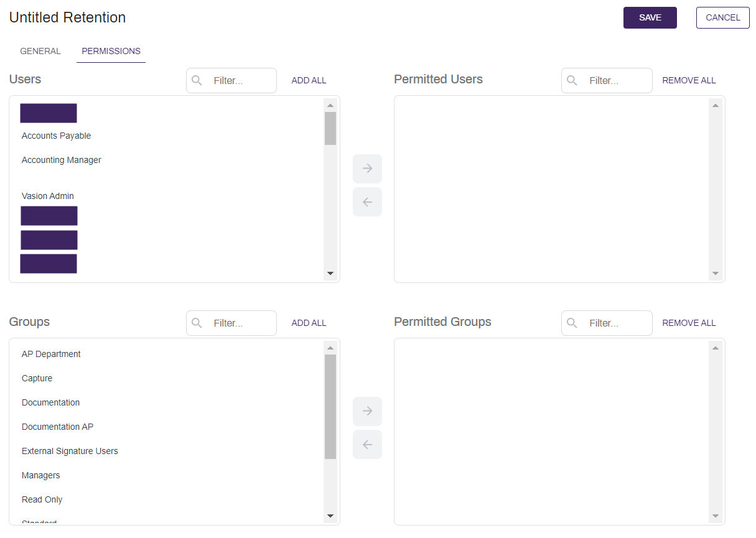Click Remove All for Permitted Groups

coord(689,323)
